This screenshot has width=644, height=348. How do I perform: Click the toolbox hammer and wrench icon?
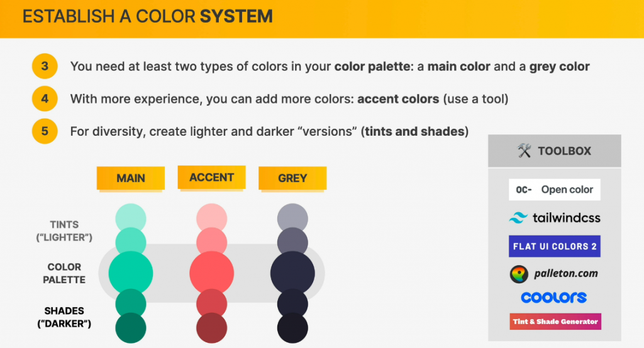525,151
